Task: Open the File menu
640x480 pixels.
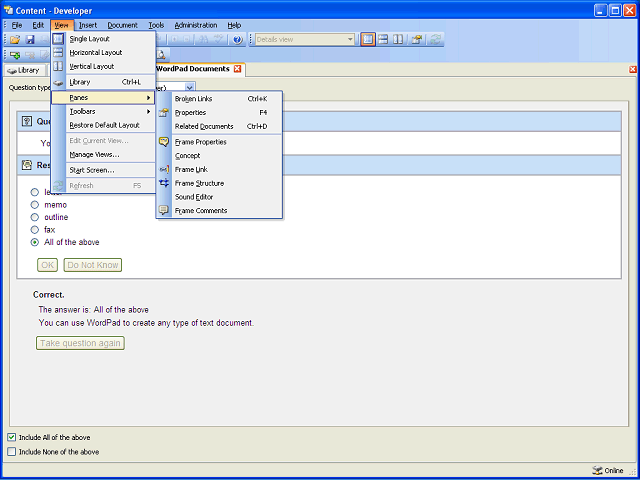Action: [x=17, y=25]
